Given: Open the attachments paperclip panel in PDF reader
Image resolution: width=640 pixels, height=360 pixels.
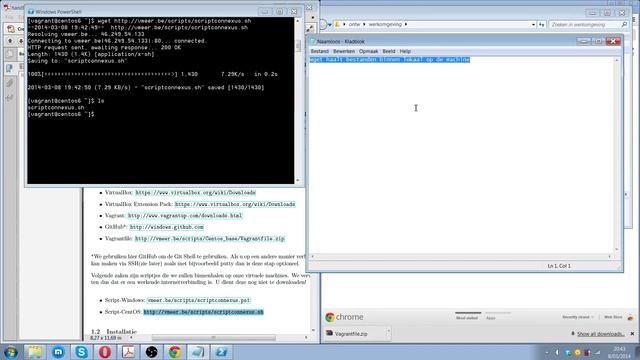Looking at the screenshot, I should coord(9,83).
